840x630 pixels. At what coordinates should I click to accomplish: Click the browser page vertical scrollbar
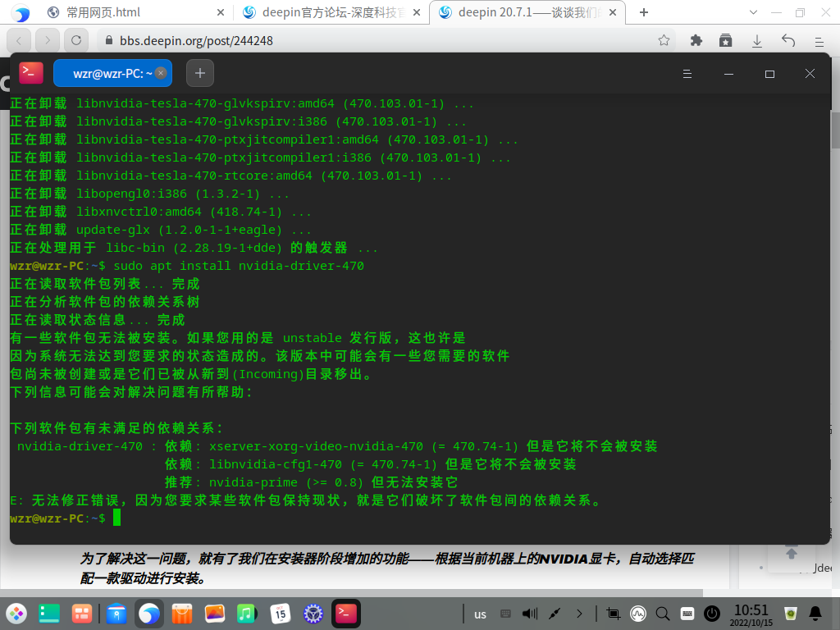tap(836, 130)
